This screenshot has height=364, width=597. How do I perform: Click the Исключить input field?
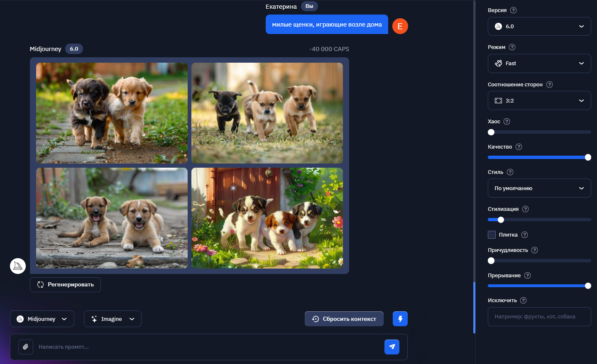(539, 317)
